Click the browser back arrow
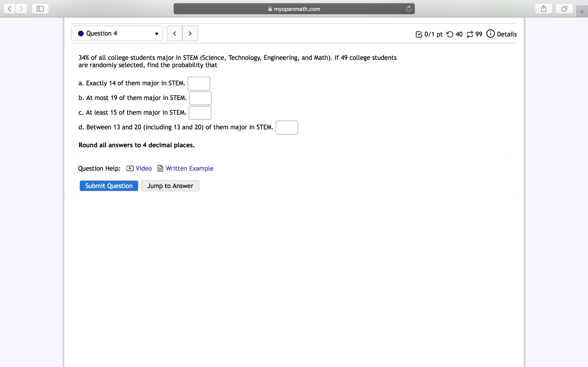The image size is (588, 367). [x=9, y=9]
